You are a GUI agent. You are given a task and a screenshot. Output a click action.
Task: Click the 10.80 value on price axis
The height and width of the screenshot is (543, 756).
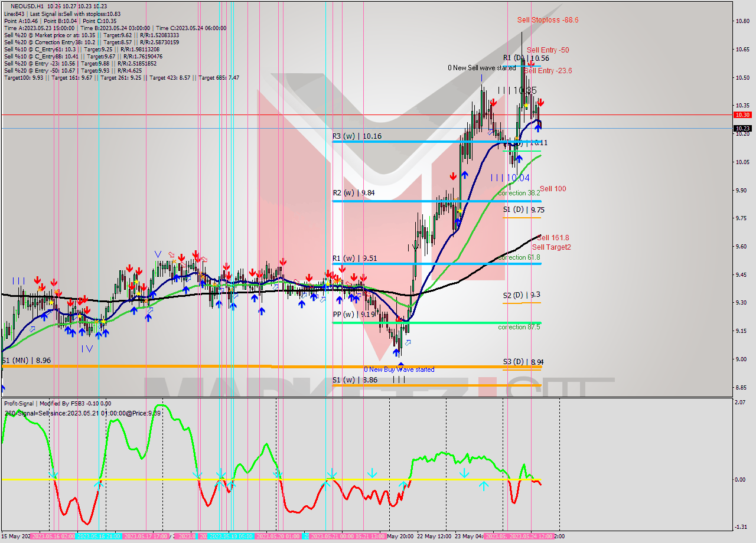click(742, 21)
